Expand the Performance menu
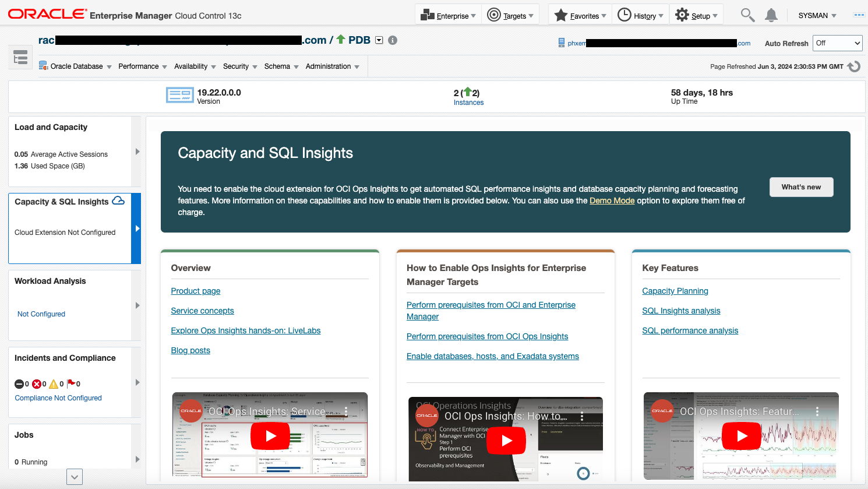 [143, 66]
